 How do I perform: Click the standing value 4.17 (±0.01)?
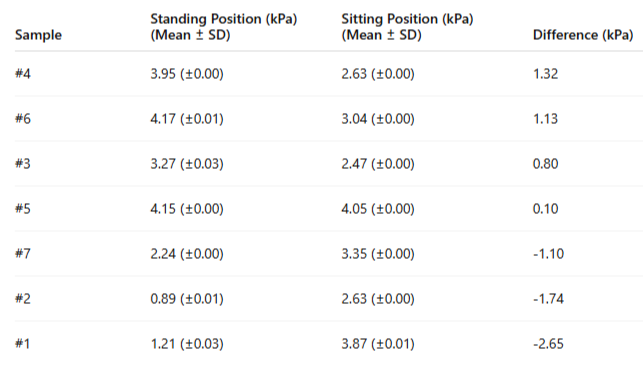pyautogui.click(x=187, y=119)
